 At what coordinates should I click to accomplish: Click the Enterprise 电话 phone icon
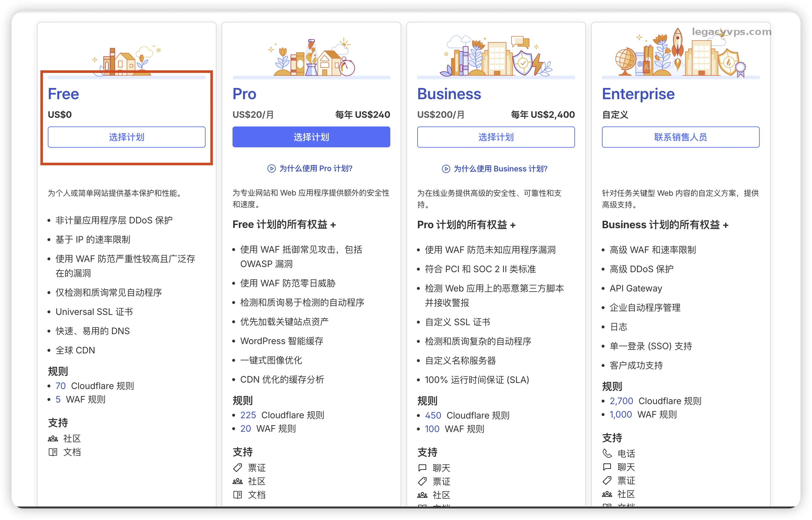[x=607, y=453]
